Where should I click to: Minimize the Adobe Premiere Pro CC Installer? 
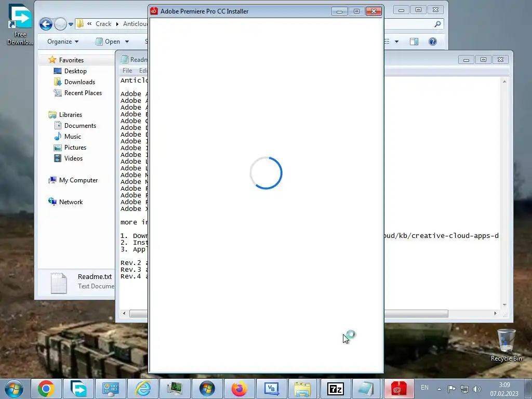[339, 11]
